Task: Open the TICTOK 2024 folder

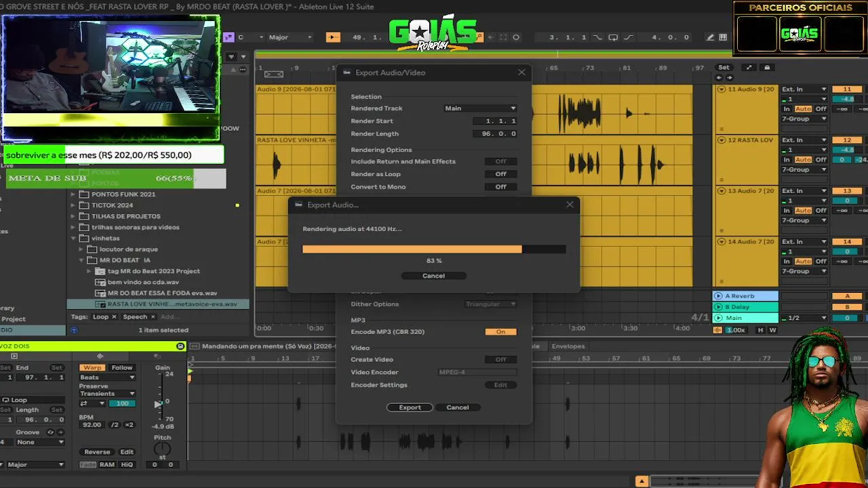Action: tap(112, 205)
